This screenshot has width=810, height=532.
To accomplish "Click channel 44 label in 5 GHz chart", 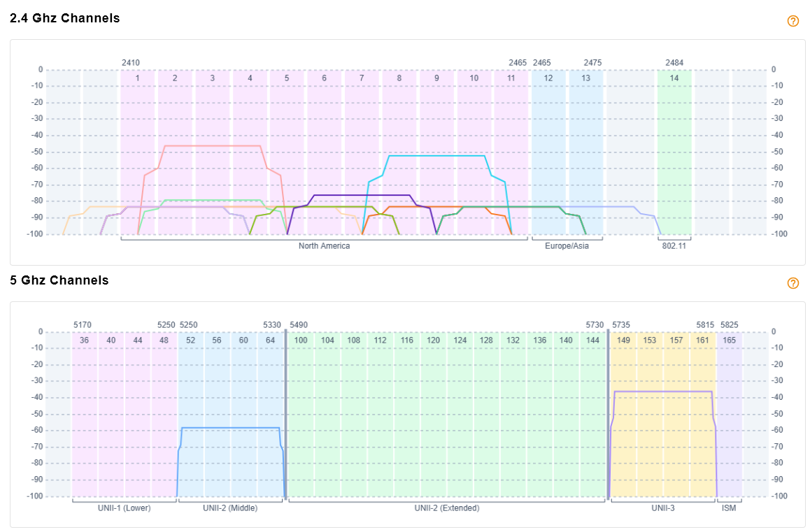I will click(x=137, y=340).
